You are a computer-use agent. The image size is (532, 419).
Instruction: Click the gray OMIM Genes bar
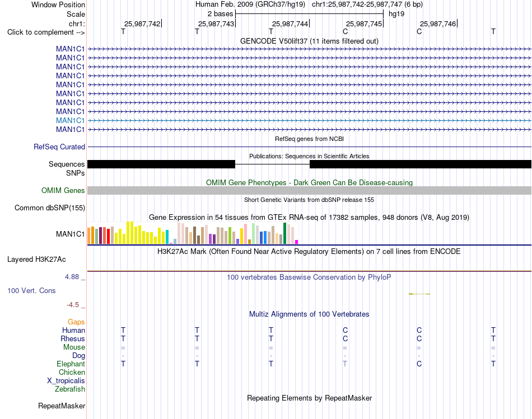point(309,190)
